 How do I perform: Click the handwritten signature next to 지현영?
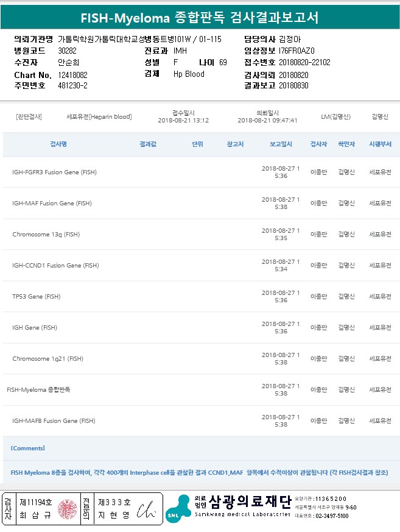click(x=147, y=509)
